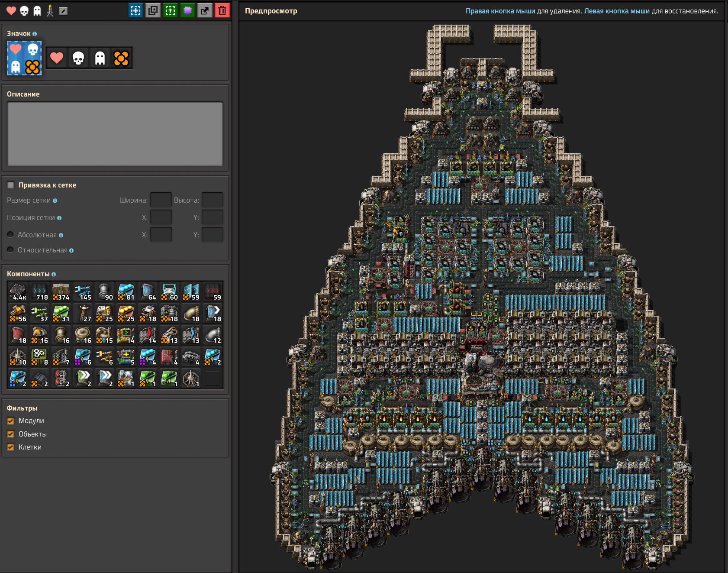Select the ghost icon slot under Значок

click(100, 58)
